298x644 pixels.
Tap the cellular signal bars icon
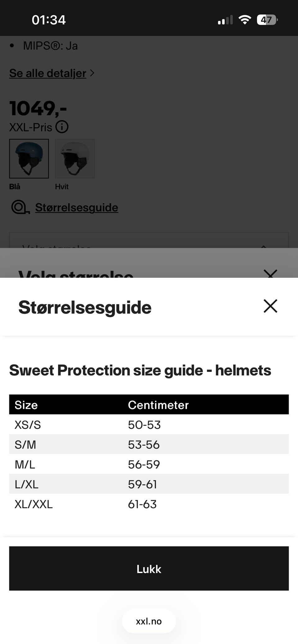tap(225, 20)
